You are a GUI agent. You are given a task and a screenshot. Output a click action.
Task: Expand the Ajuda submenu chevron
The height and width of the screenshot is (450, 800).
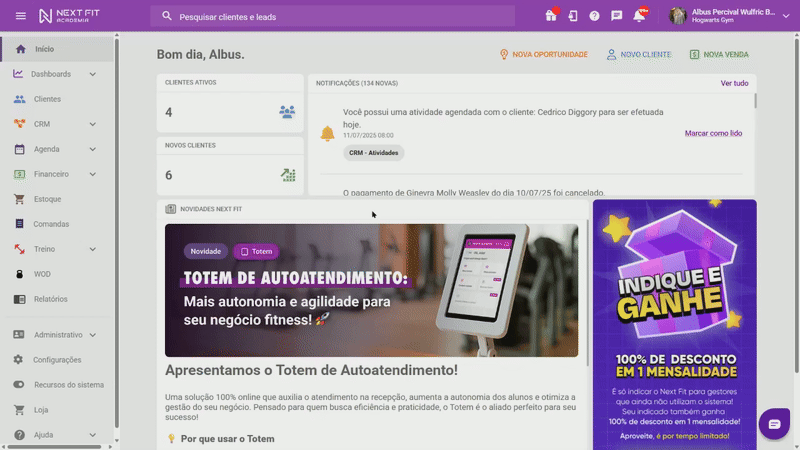pos(92,435)
